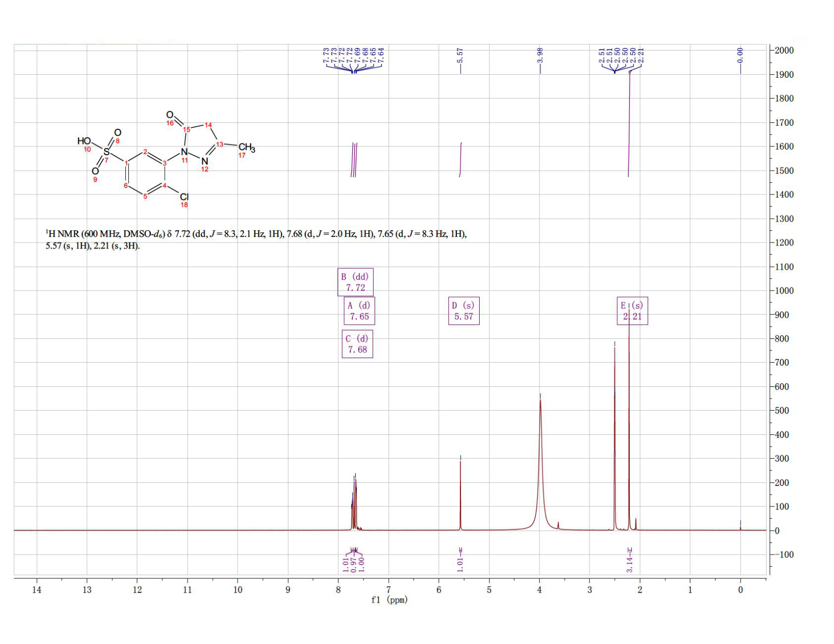Click y-axis tick label 500
This screenshot has height=644, width=834.
782,411
